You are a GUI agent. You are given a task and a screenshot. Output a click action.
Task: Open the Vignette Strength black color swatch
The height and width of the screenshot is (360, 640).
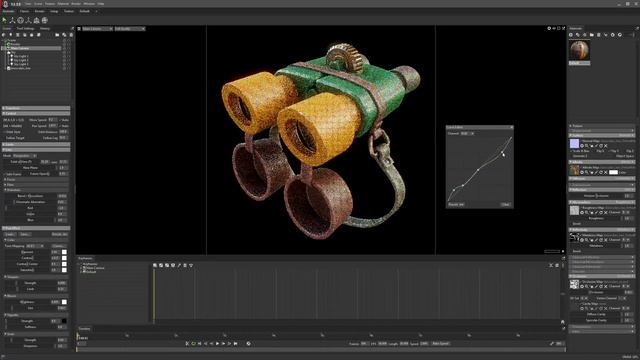64,321
